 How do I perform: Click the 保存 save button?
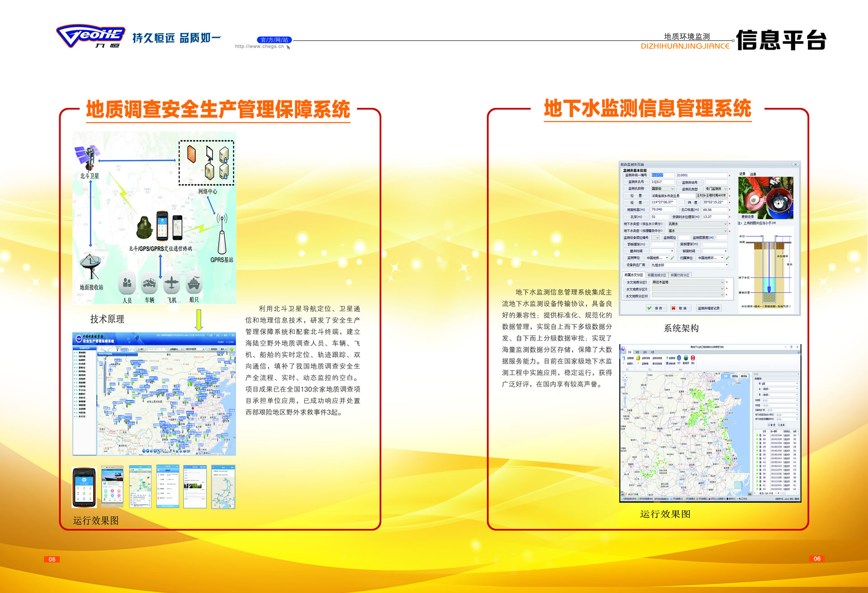(656, 308)
